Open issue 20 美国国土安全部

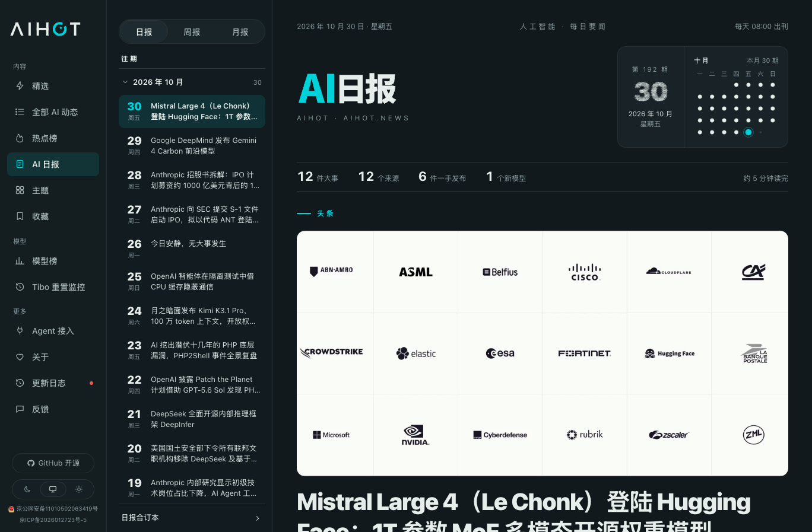click(192, 454)
